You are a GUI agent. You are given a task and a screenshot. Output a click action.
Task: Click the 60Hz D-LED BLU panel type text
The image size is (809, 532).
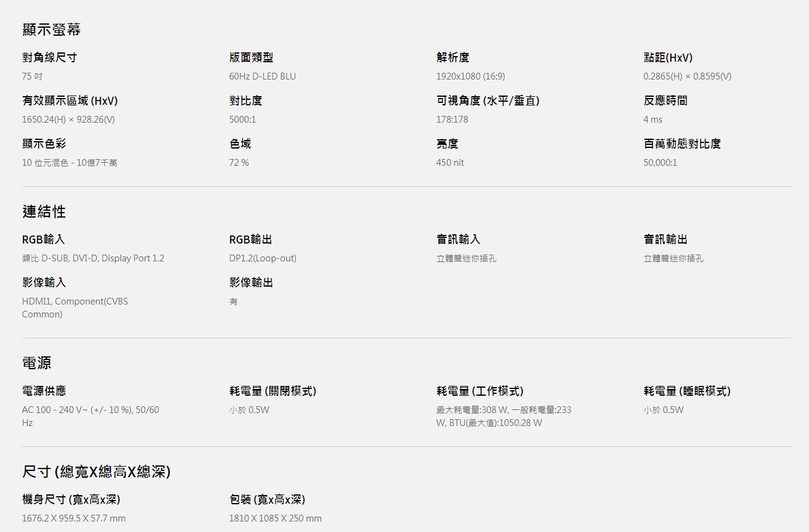pyautogui.click(x=262, y=76)
